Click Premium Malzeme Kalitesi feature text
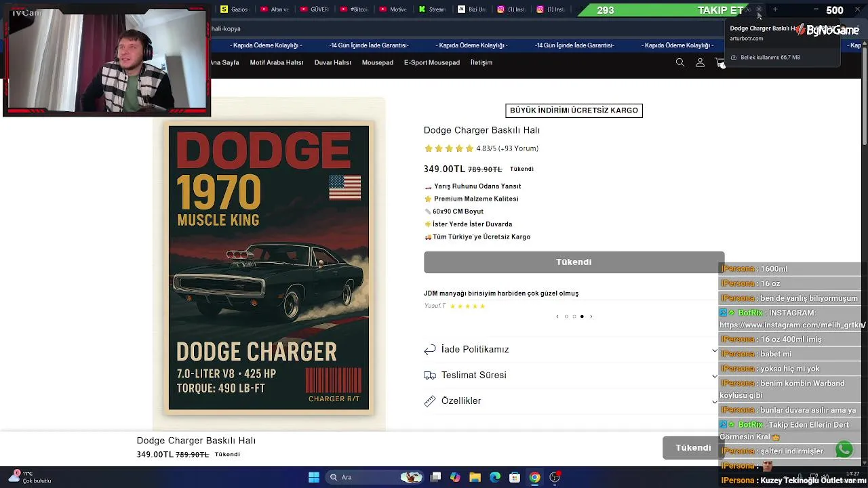868x488 pixels. (x=476, y=199)
